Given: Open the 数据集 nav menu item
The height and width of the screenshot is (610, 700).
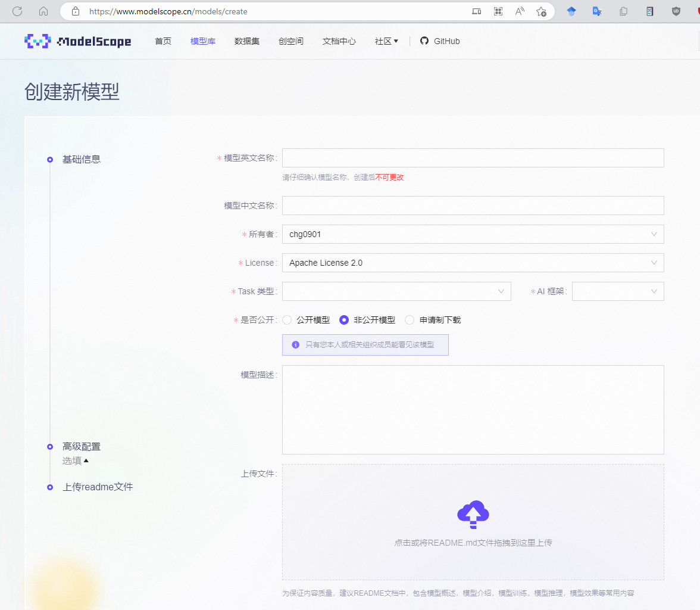Looking at the screenshot, I should point(247,41).
